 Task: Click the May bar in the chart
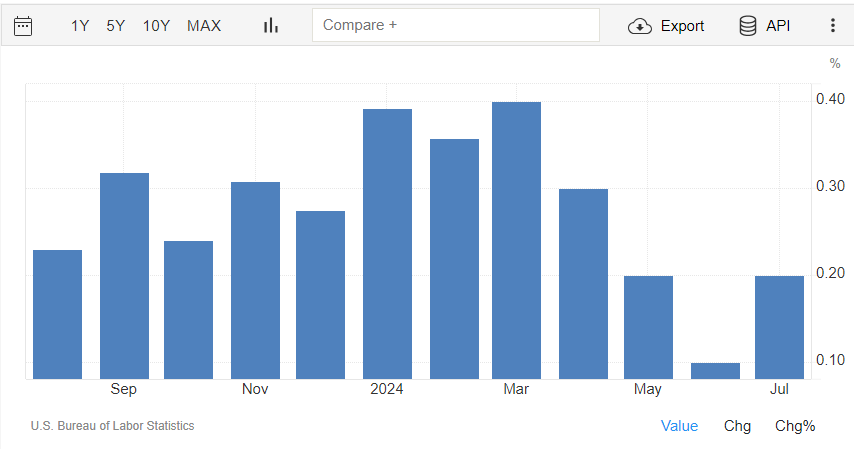648,327
